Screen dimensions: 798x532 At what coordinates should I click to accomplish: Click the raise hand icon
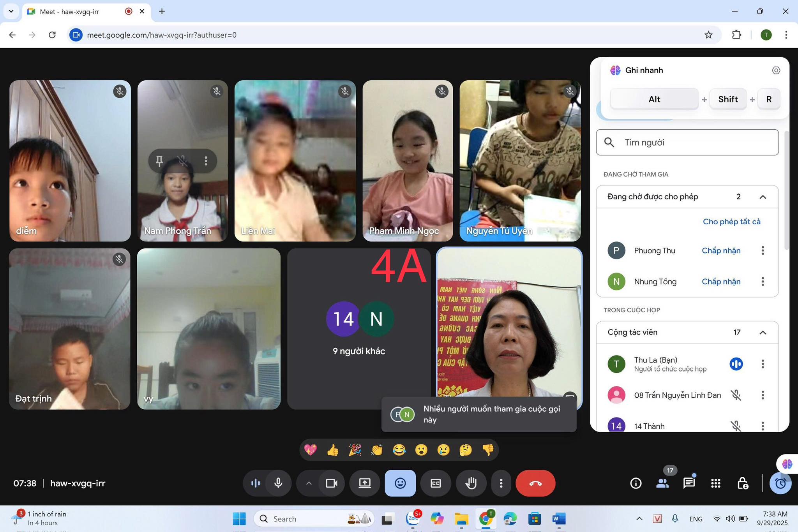click(471, 483)
